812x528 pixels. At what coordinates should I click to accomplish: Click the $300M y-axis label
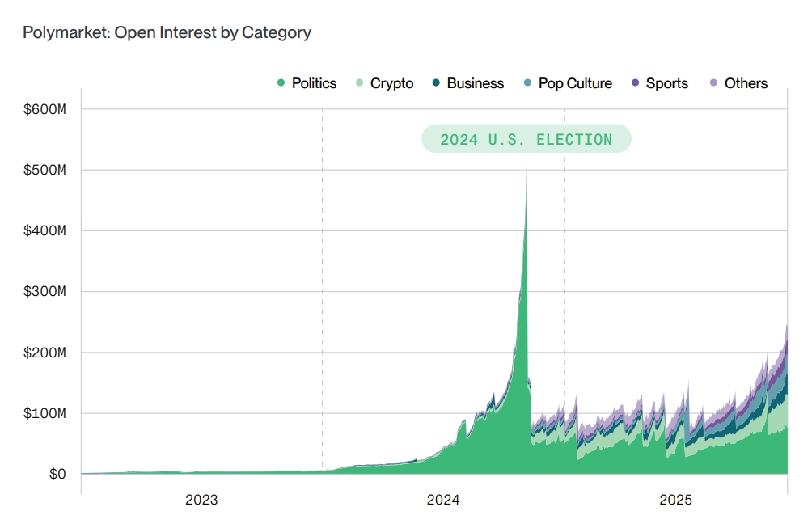47,292
